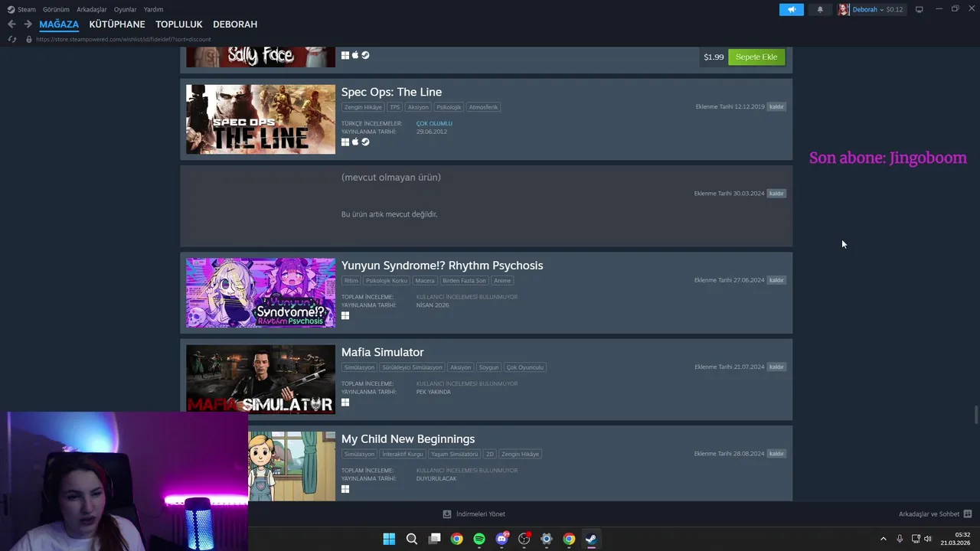This screenshot has width=980, height=551.
Task: Remove Mafia Simulator with kaldır
Action: [x=776, y=367]
